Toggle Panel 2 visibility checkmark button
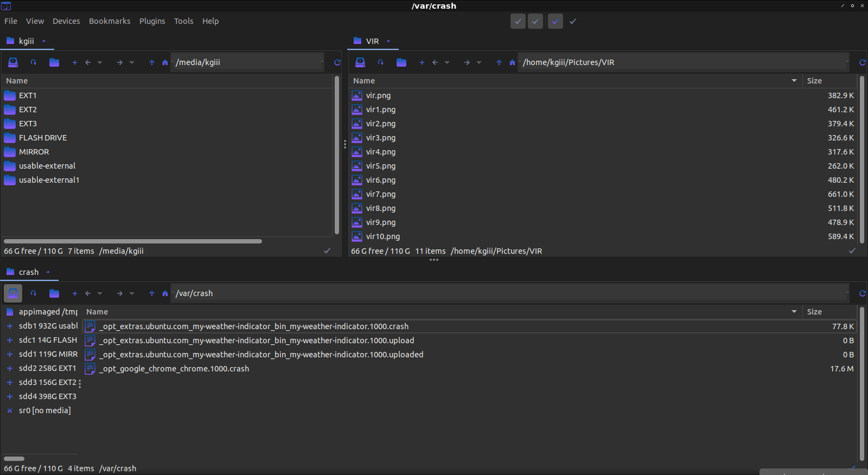Image resolution: width=868 pixels, height=475 pixels. 535,21
